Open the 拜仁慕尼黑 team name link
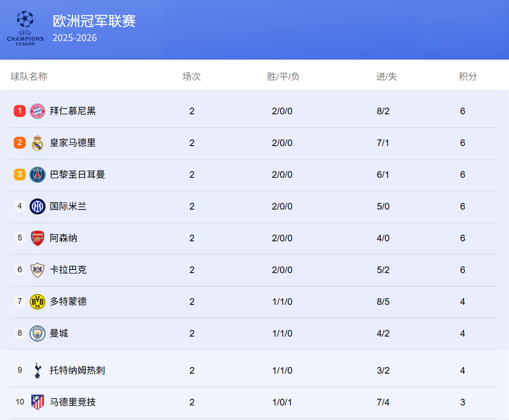Screen dimensions: 509x420 point(73,111)
